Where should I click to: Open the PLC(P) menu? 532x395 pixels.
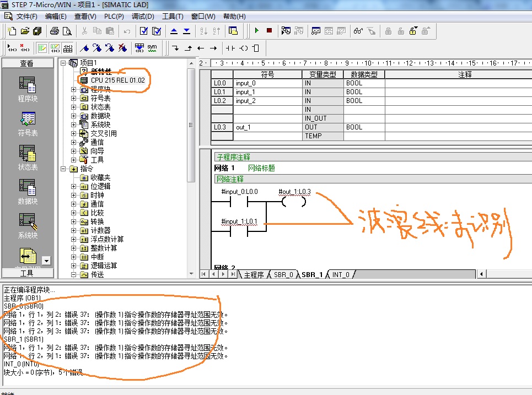coord(114,17)
